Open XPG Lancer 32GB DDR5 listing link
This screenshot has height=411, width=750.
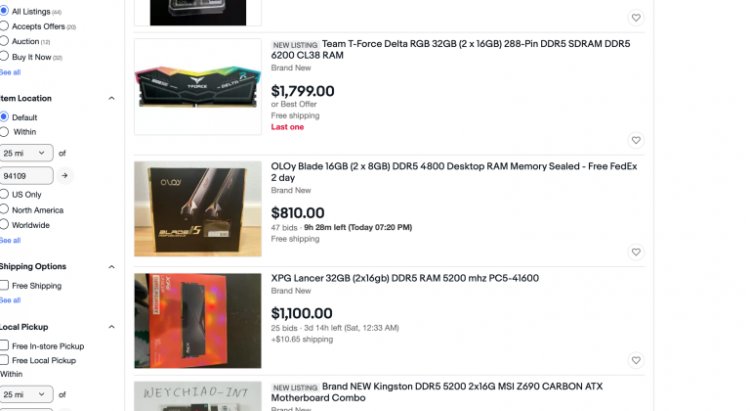[405, 278]
